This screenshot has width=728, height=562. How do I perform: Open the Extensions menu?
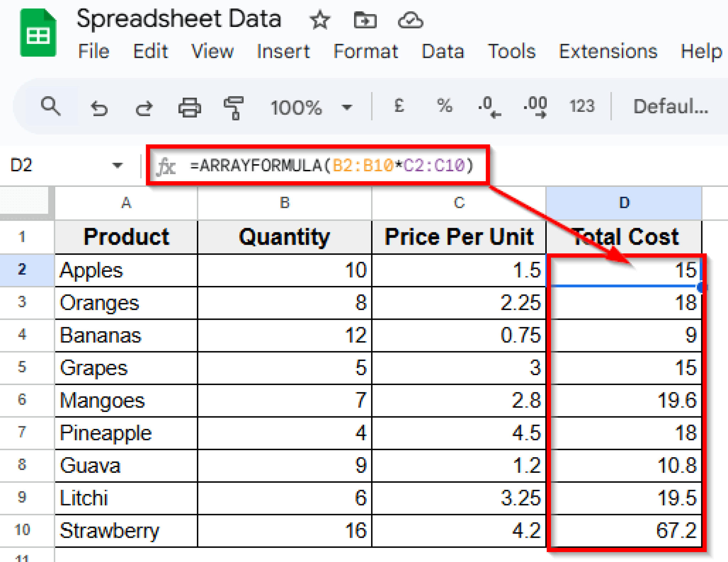coord(609,52)
